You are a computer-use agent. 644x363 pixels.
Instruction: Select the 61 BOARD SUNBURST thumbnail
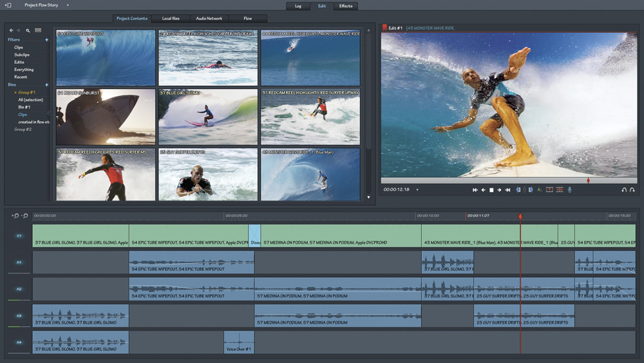point(106,117)
